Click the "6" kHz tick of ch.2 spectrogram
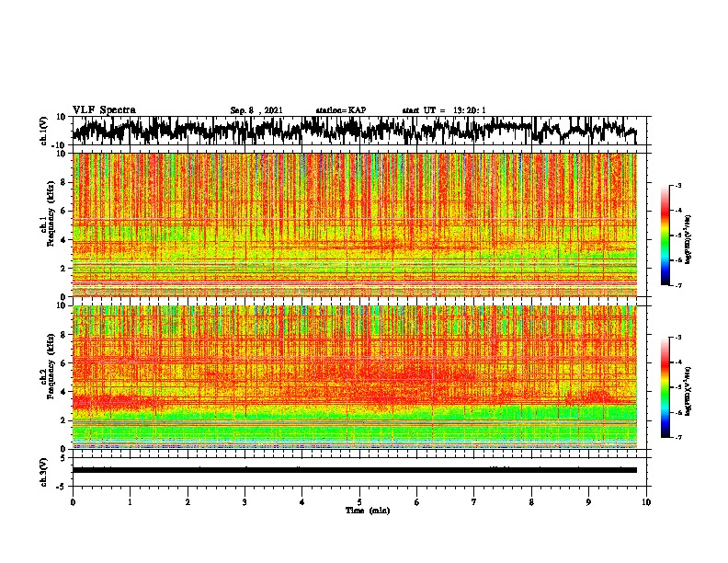Image resolution: width=728 pixels, height=563 pixels. 63,363
